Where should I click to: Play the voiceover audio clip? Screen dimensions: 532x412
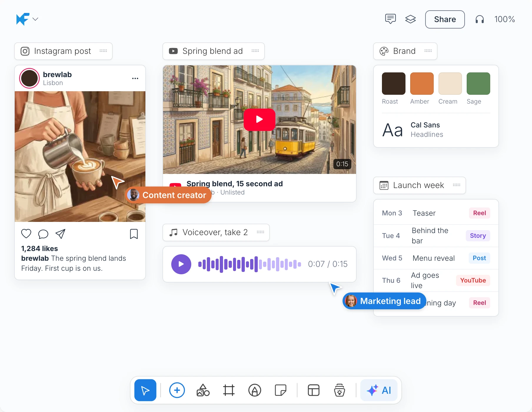pos(181,264)
